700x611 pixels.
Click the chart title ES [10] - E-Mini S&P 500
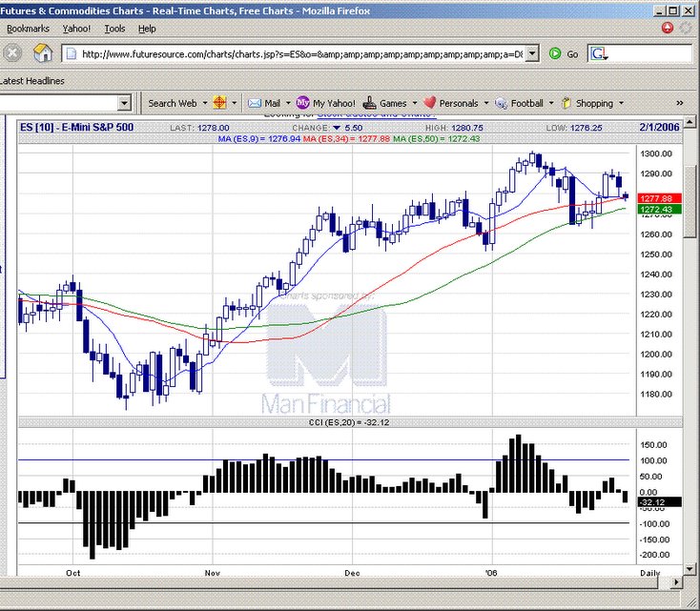click(x=77, y=127)
